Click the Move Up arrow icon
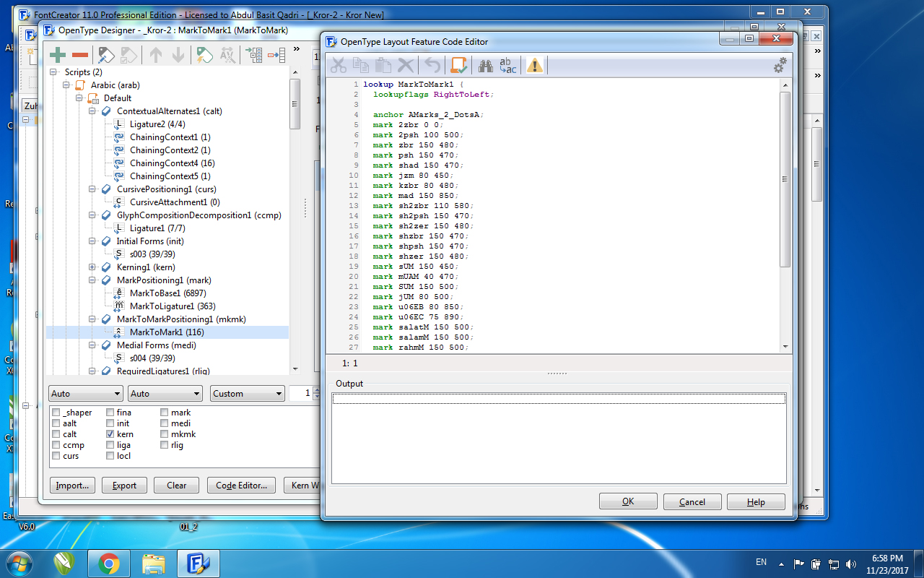The width and height of the screenshot is (924, 578). (155, 55)
